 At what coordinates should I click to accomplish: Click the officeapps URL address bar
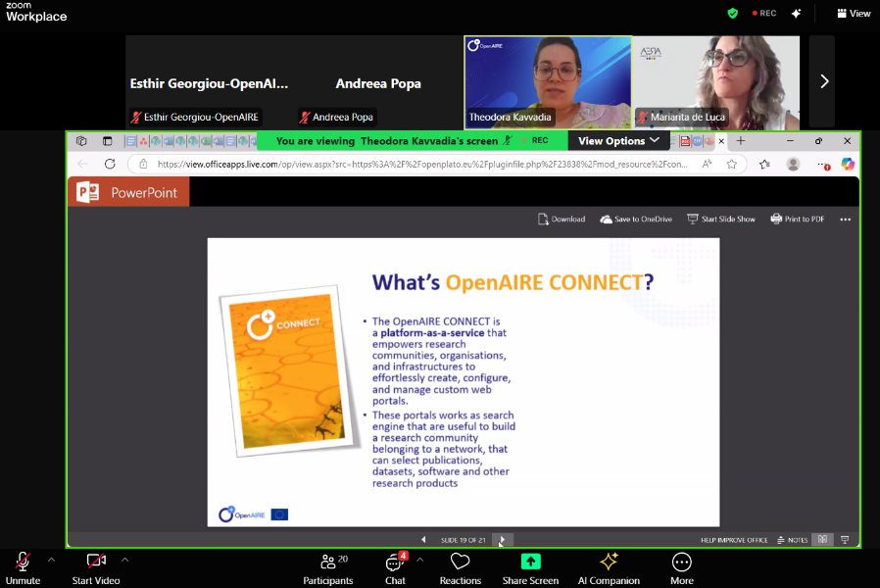[x=422, y=164]
